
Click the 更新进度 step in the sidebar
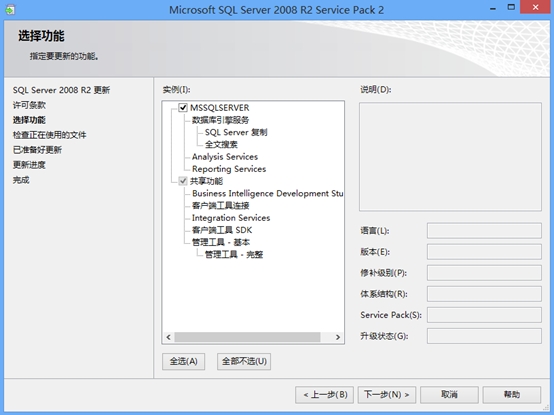(29, 165)
